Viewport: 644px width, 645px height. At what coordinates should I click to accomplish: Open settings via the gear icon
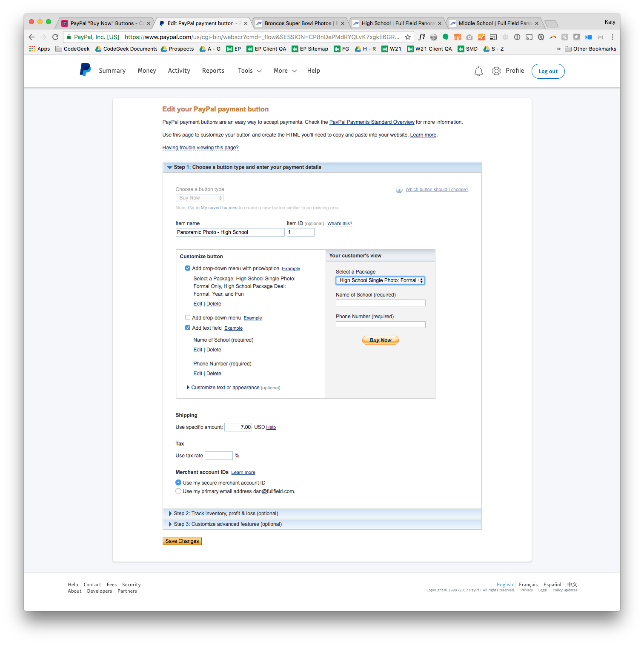pyautogui.click(x=496, y=71)
